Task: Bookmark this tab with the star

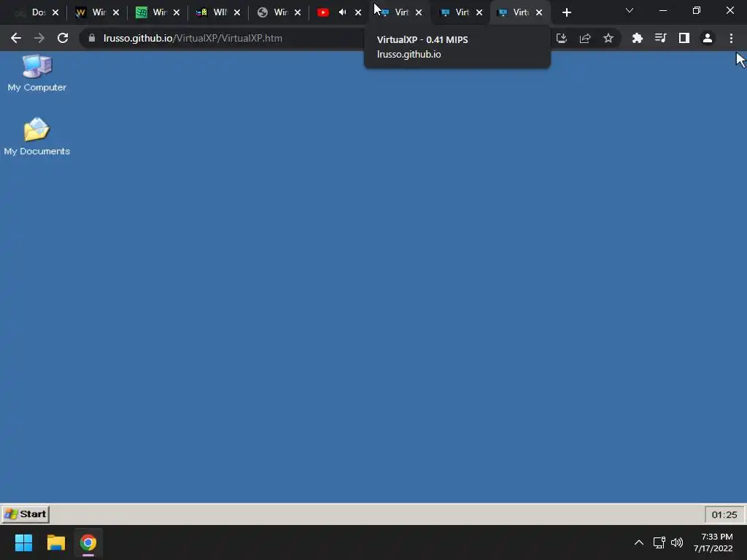Action: (x=608, y=38)
